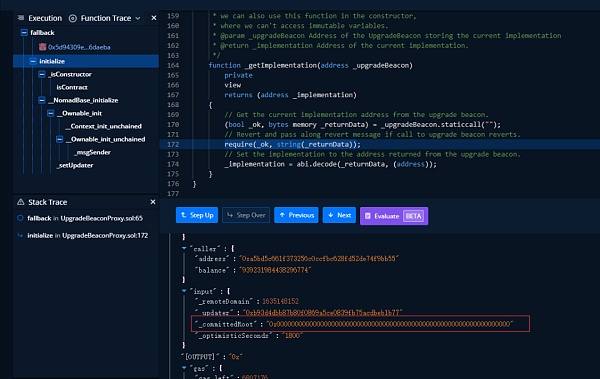
Task: Close the Function Trace panel
Action: click(154, 18)
